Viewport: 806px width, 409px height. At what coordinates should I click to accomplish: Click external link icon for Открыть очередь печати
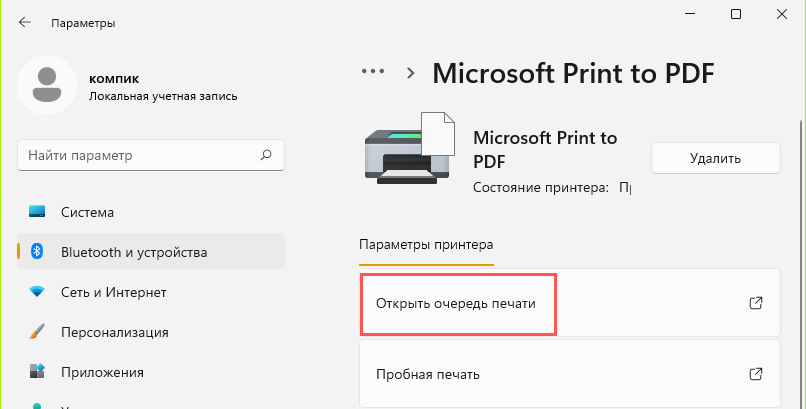(x=756, y=303)
